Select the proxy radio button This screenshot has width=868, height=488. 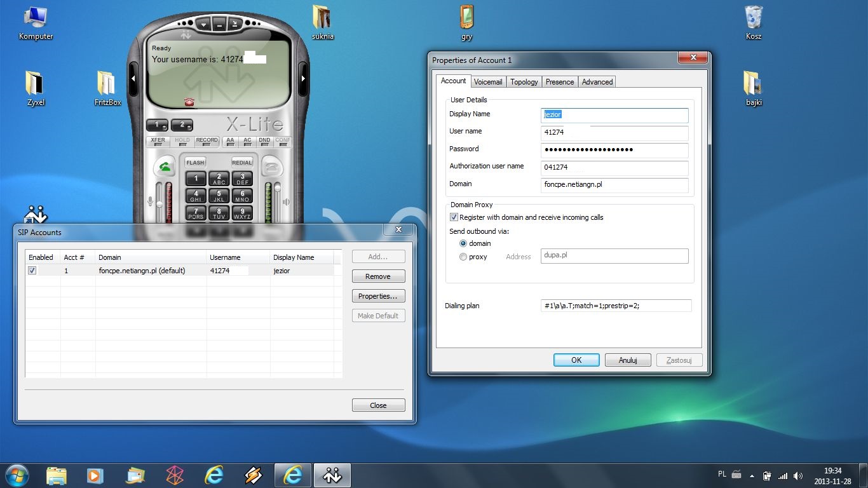(x=463, y=257)
